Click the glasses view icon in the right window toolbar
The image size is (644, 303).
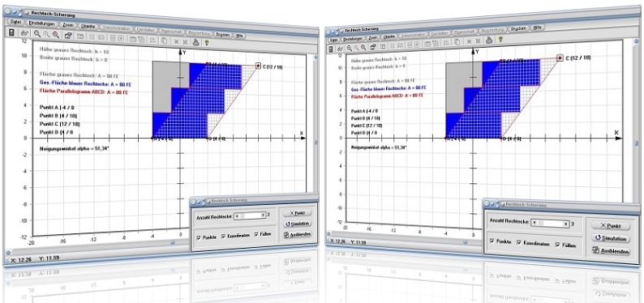(x=340, y=49)
